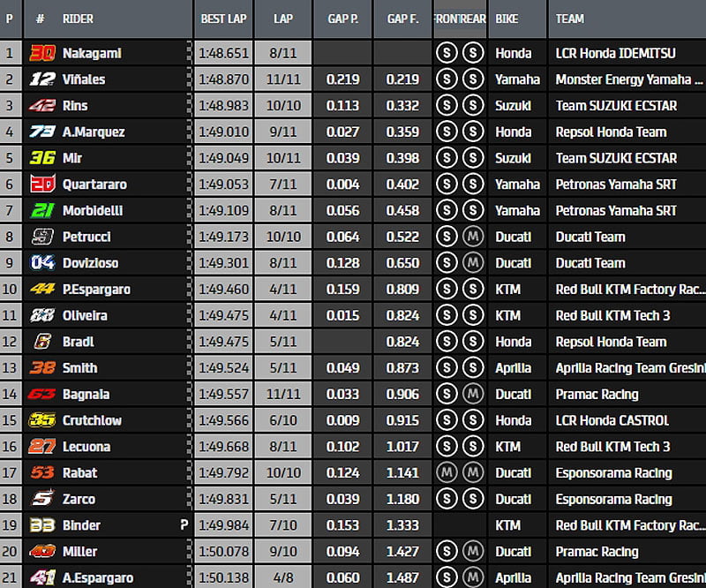Select Rabat's front medium tyre icon
Image resolution: width=706 pixels, height=588 pixels.
pos(447,473)
